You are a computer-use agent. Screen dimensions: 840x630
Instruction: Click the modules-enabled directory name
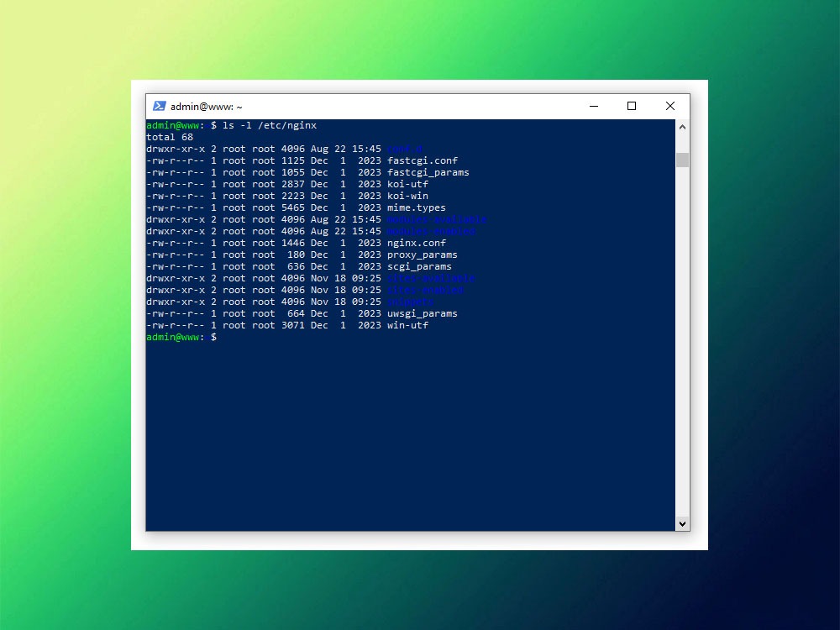[x=431, y=231]
